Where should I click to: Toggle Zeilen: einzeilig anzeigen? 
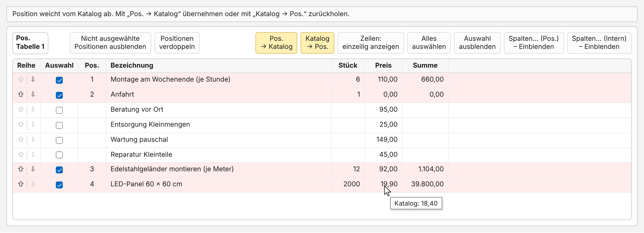pos(371,43)
